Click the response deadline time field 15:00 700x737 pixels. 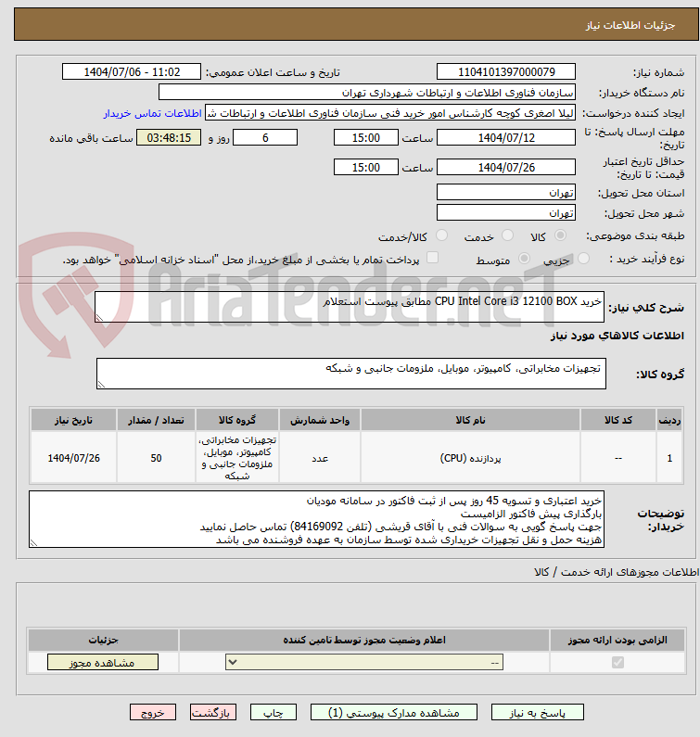365,138
